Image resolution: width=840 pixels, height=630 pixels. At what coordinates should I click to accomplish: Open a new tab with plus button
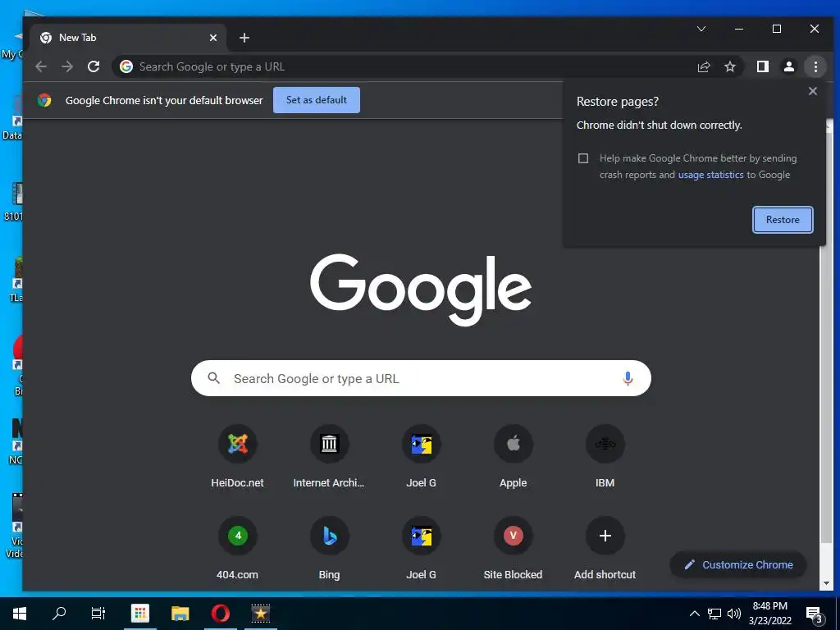244,38
